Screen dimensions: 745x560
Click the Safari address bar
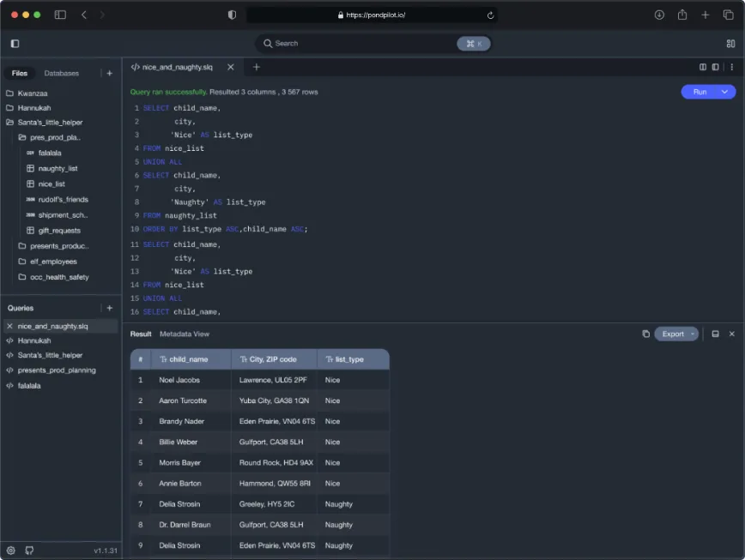(x=372, y=15)
